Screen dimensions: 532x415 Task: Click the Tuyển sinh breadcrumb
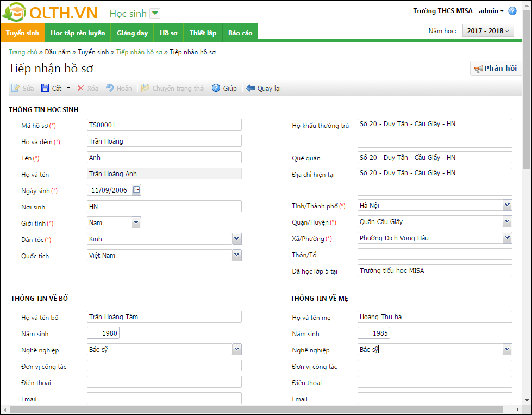point(93,52)
